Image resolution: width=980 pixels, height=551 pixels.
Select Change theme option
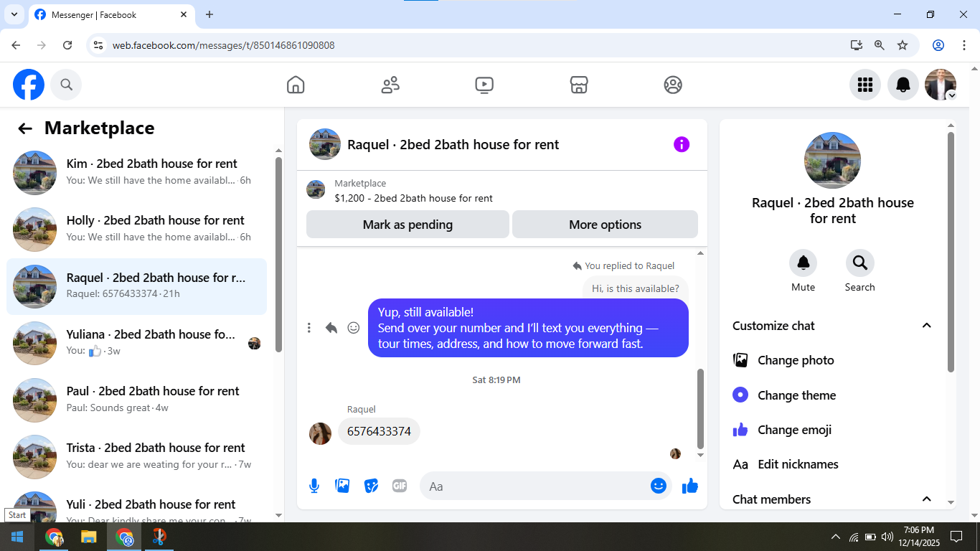[832, 395]
